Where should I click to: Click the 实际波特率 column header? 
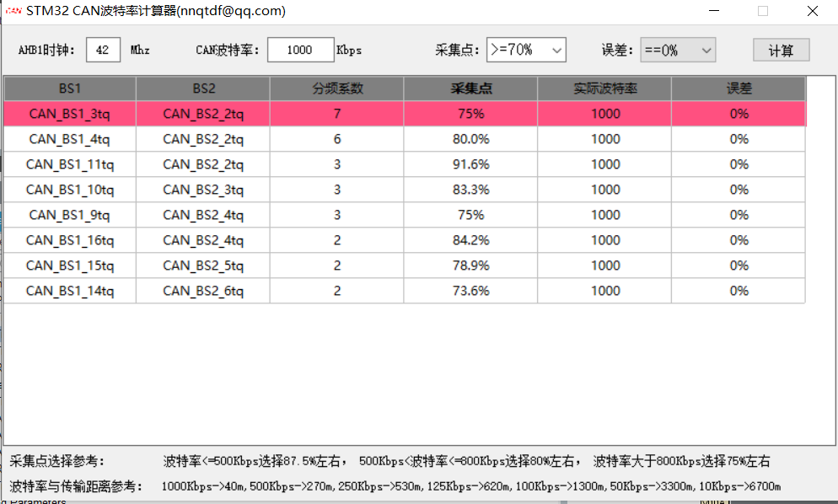click(x=604, y=88)
